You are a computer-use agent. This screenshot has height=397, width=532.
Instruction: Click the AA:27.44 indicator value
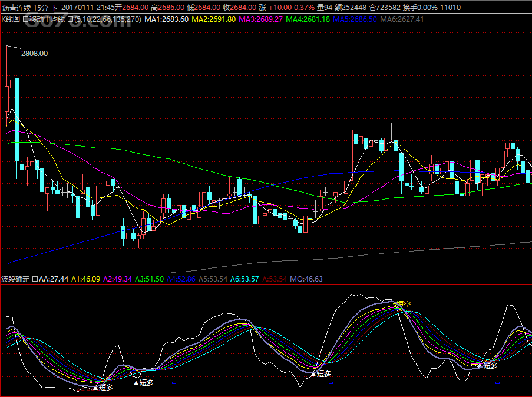[53, 279]
